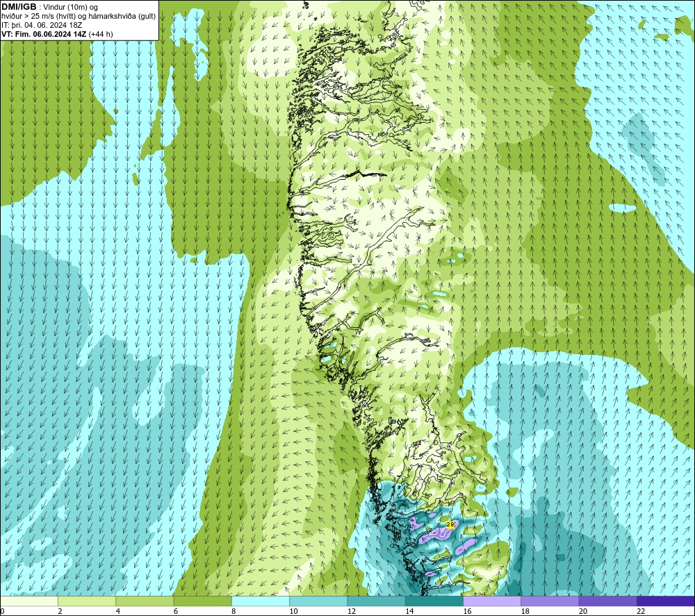Click the 'IT: þri. 04. 06. 2024 18Z' line

click(x=42, y=25)
